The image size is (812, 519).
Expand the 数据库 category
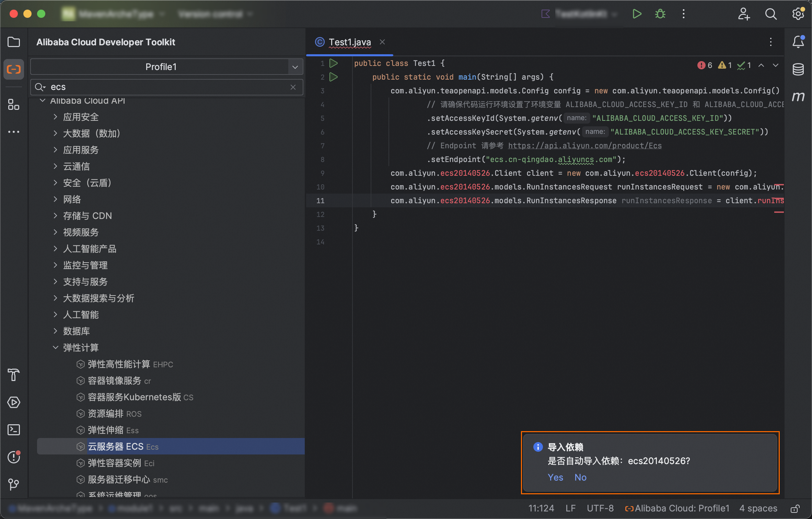(55, 331)
